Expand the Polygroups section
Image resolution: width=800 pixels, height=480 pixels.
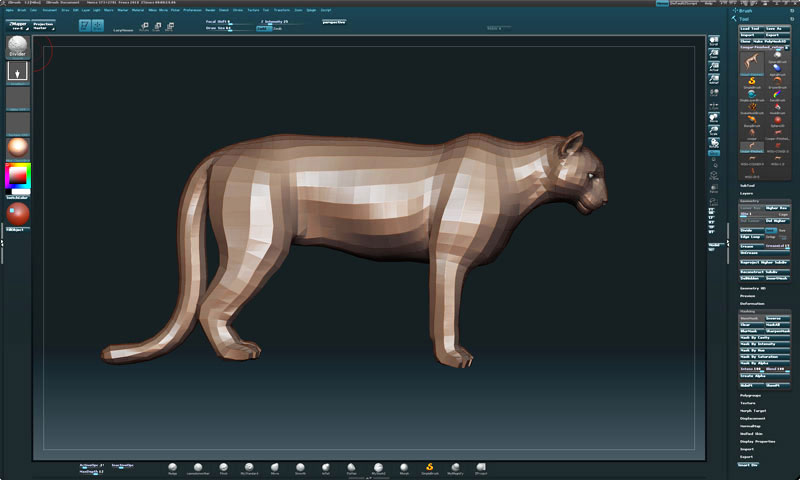tap(751, 395)
